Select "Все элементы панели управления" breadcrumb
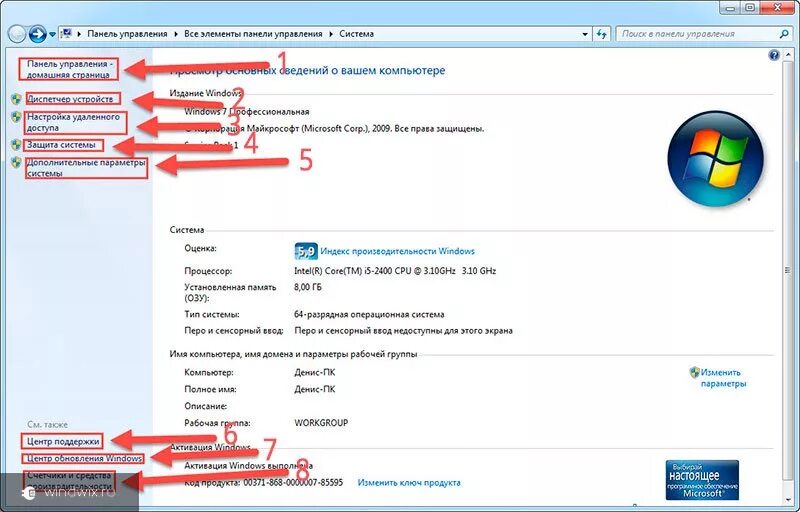The height and width of the screenshot is (512, 800). coord(253,34)
